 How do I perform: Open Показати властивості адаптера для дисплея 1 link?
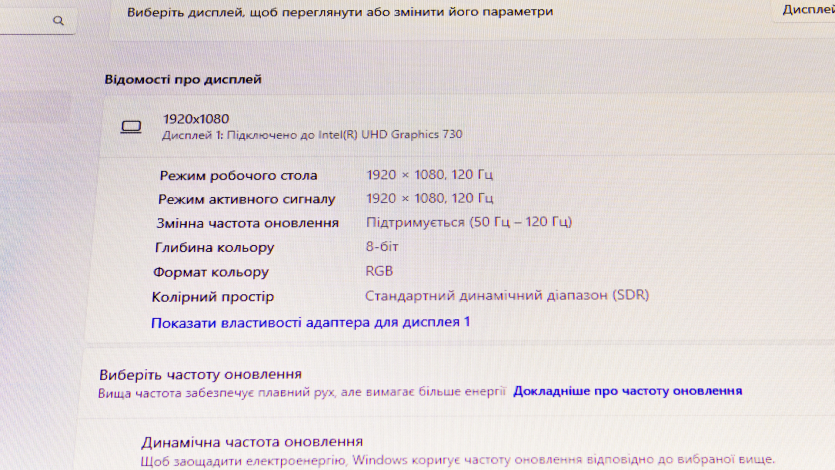(x=310, y=322)
